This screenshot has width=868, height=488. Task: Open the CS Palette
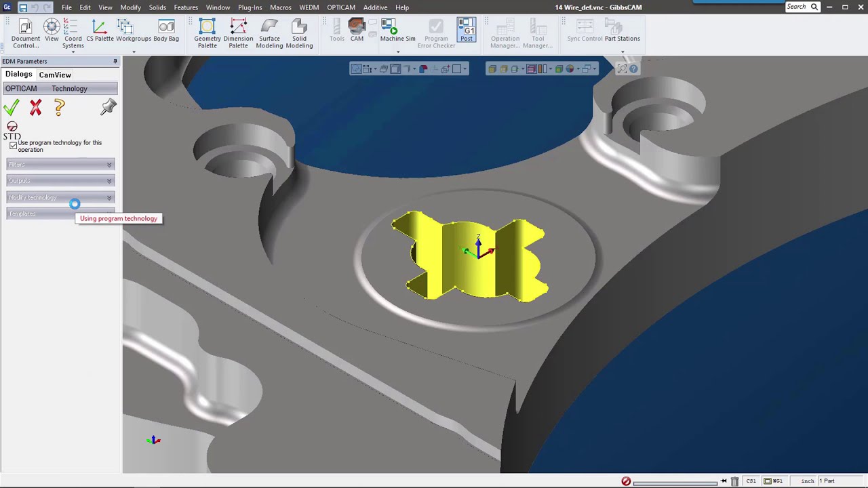pyautogui.click(x=100, y=31)
